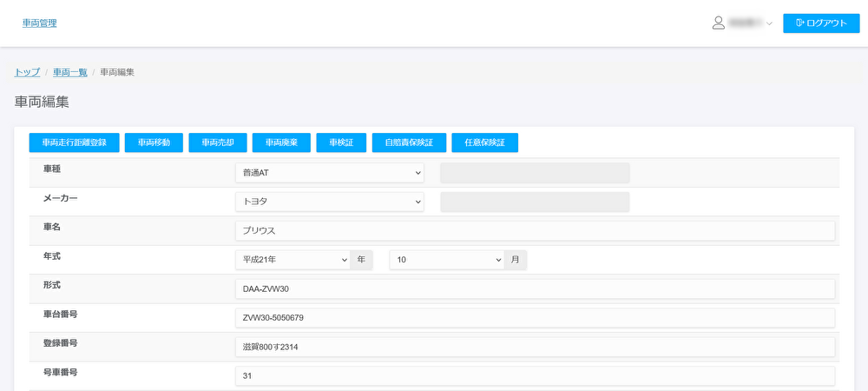Viewport: 868px width, 391px height.
Task: Open the 年式 year dropdown 平成21年
Action: (x=293, y=260)
